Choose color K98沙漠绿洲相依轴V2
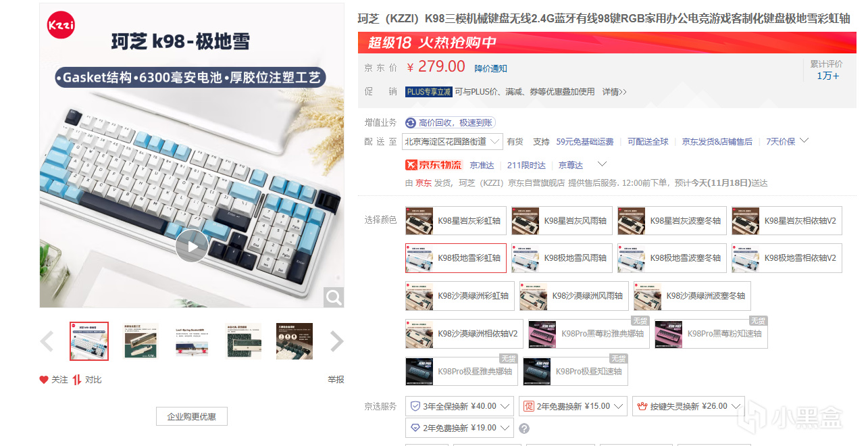The image size is (868, 446). tap(464, 334)
